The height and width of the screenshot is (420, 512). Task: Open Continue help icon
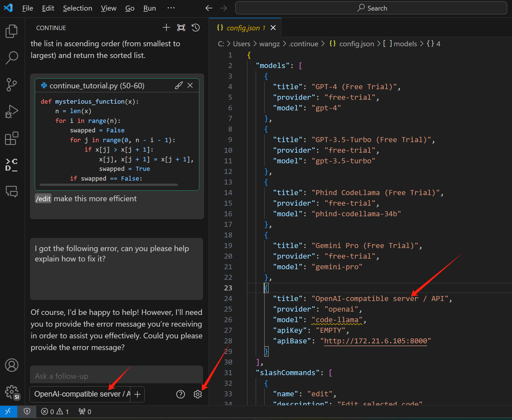(x=181, y=394)
